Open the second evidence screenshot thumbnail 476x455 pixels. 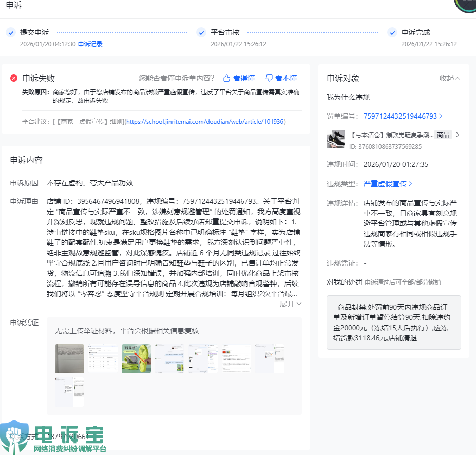[103, 358]
